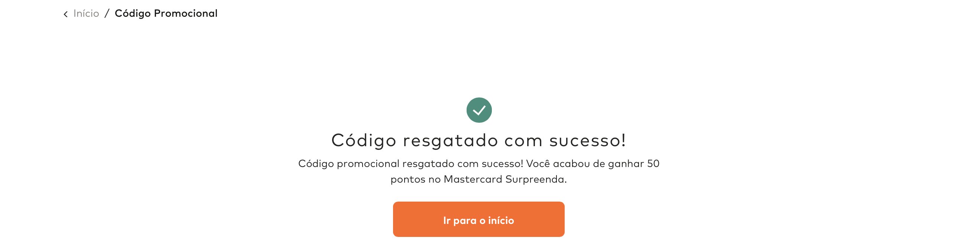Viewport: 980px width, 244px height.
Task: Click the number 50 in the success message
Action: click(x=653, y=164)
